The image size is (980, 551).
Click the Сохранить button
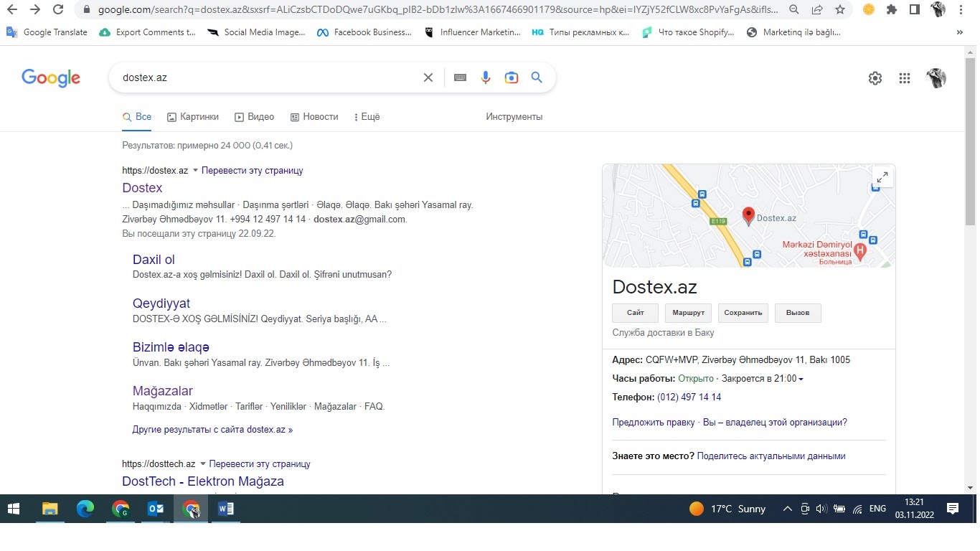(x=743, y=313)
